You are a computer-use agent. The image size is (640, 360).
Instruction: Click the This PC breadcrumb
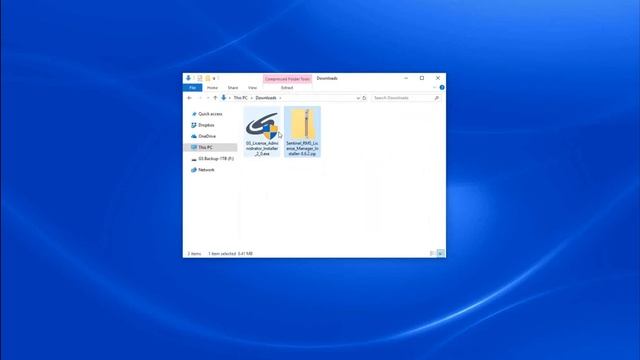tap(240, 98)
